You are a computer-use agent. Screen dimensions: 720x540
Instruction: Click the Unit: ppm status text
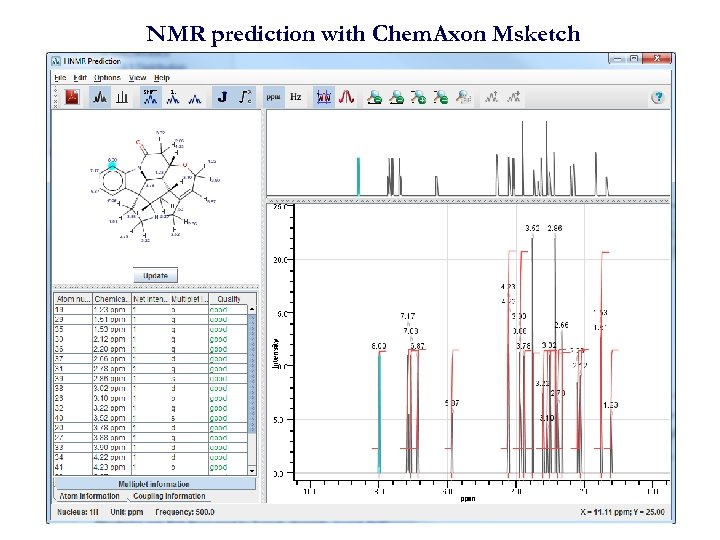127,512
